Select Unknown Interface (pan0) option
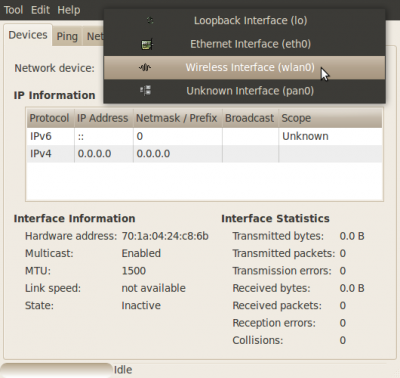 pyautogui.click(x=244, y=91)
